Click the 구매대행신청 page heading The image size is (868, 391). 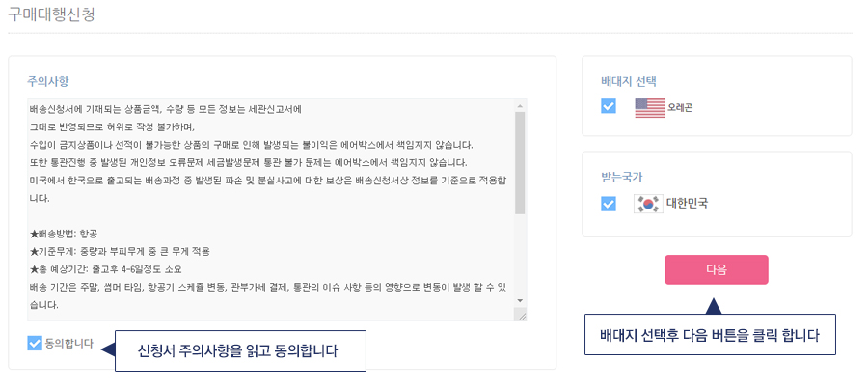pyautogui.click(x=51, y=14)
